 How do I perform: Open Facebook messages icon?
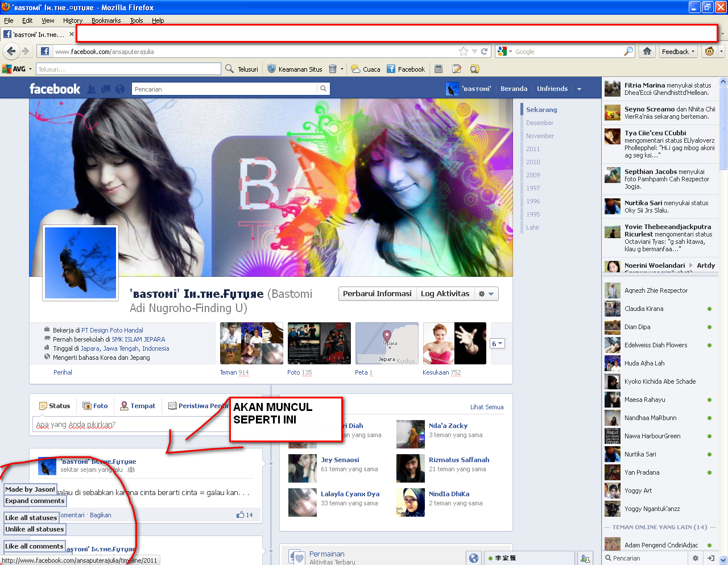pos(106,89)
